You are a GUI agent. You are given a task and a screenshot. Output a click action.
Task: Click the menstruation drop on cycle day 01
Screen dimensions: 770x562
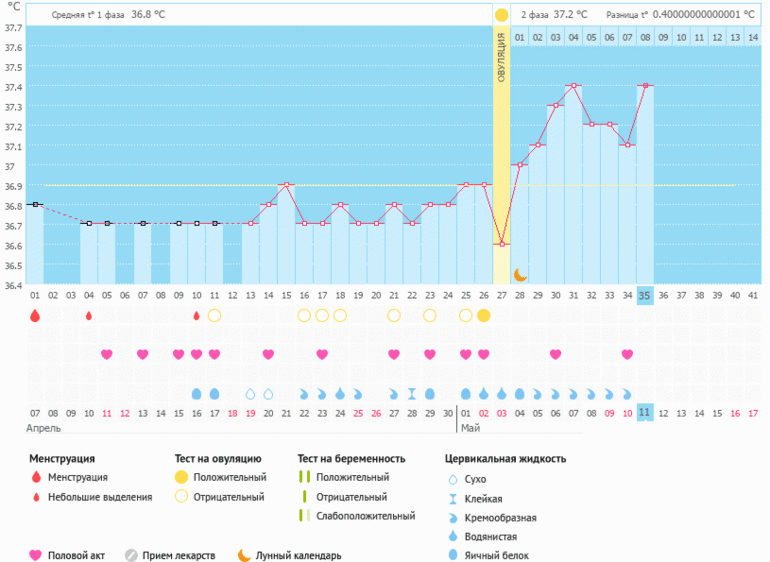[x=35, y=315]
